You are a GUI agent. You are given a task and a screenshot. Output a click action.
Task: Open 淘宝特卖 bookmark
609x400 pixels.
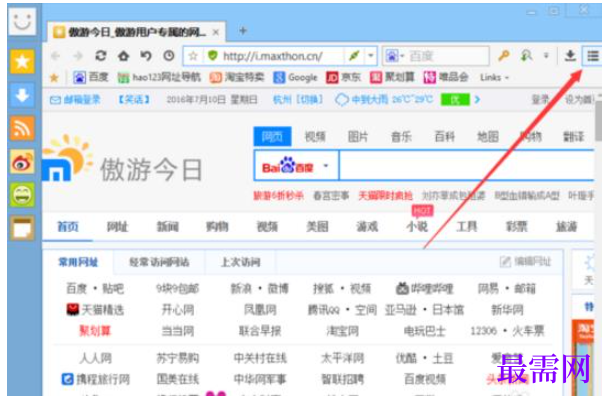coord(237,78)
